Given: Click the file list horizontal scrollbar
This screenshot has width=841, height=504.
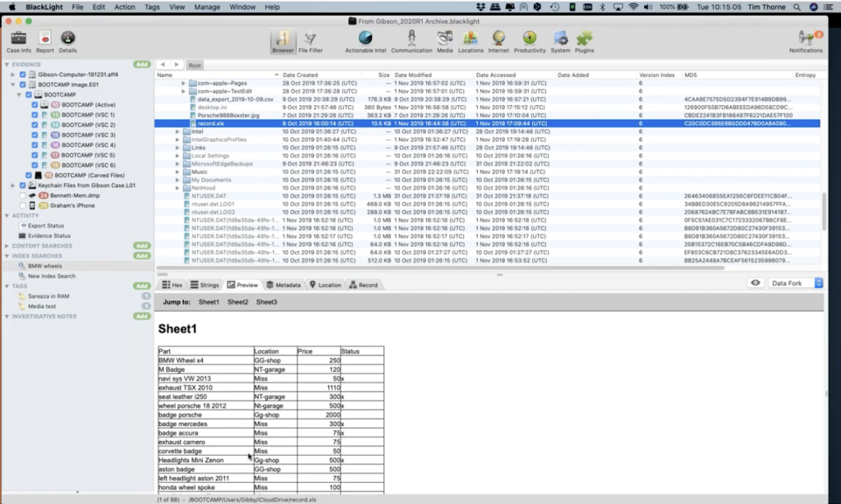Looking at the screenshot, I should tap(440, 268).
